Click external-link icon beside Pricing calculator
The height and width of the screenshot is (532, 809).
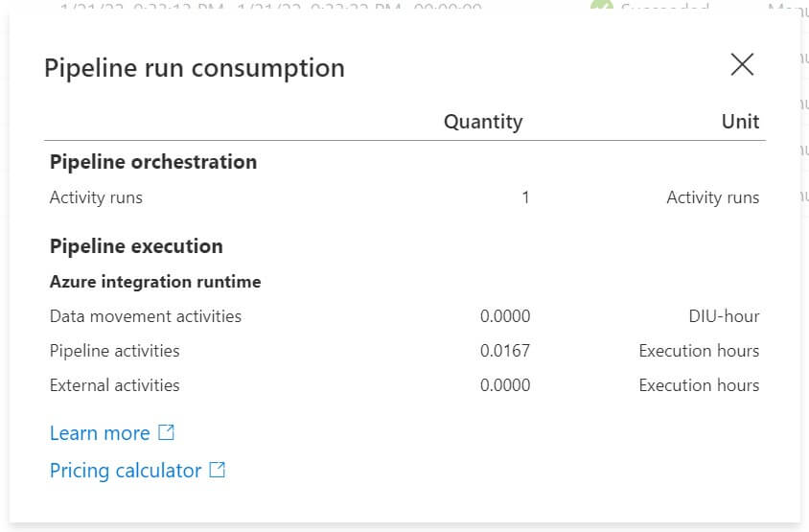[218, 470]
